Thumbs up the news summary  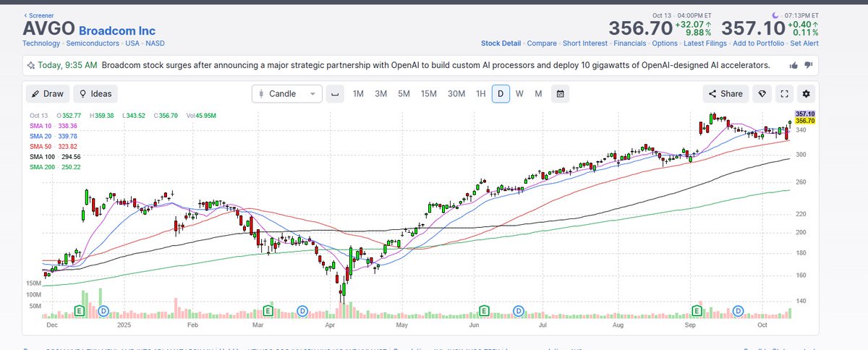point(795,65)
